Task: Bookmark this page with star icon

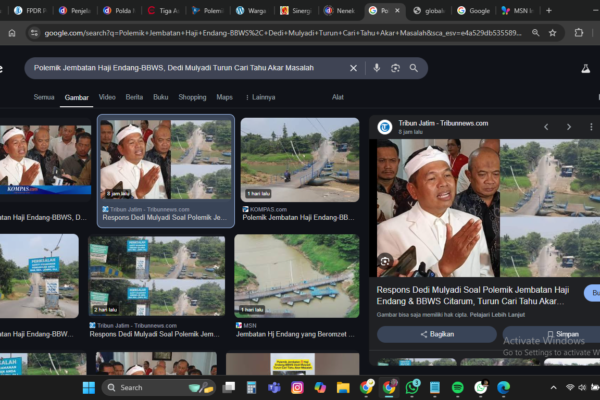Action: tap(553, 33)
